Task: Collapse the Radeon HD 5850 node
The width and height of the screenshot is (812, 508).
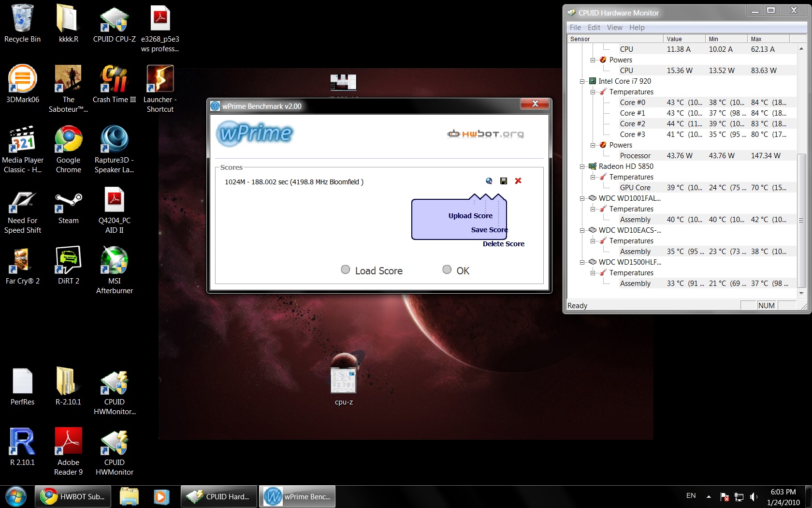Action: click(x=582, y=166)
